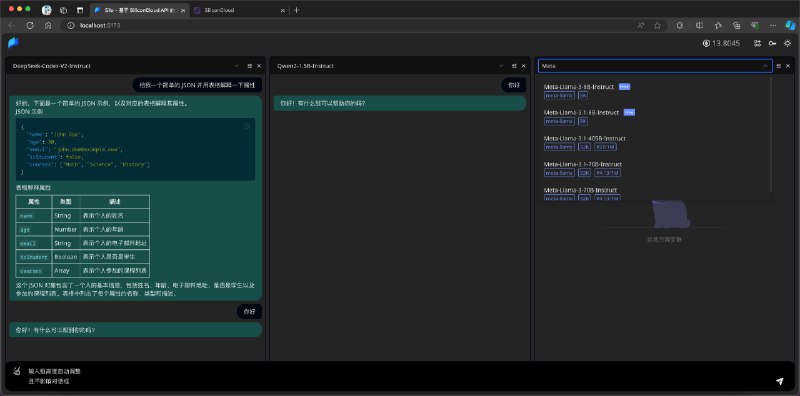This screenshot has width=800, height=396.
Task: Click the bottom message input box
Action: pyautogui.click(x=398, y=376)
